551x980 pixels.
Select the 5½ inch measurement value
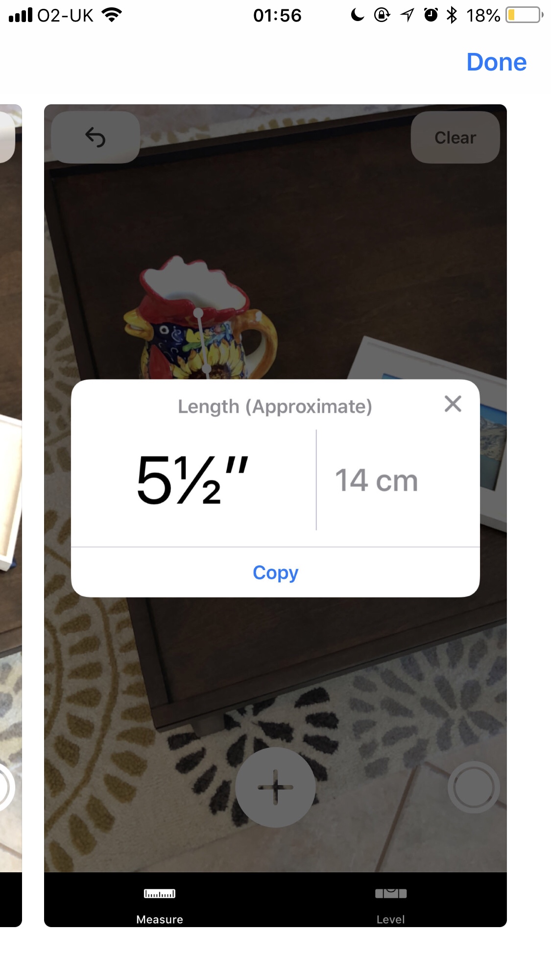pos(193,480)
